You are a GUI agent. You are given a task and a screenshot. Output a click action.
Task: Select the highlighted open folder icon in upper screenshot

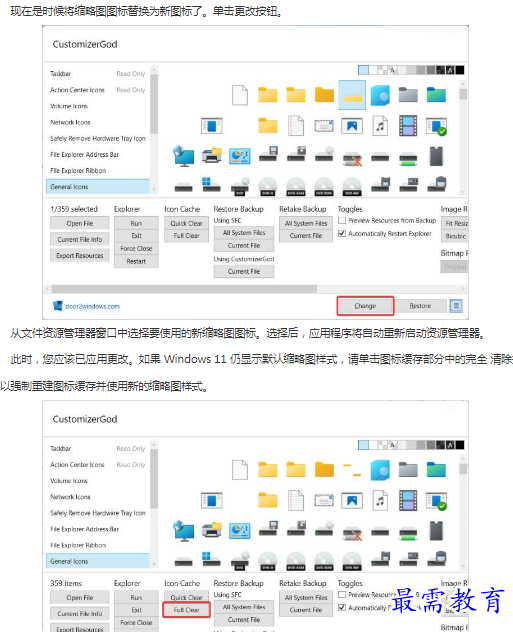(352, 95)
